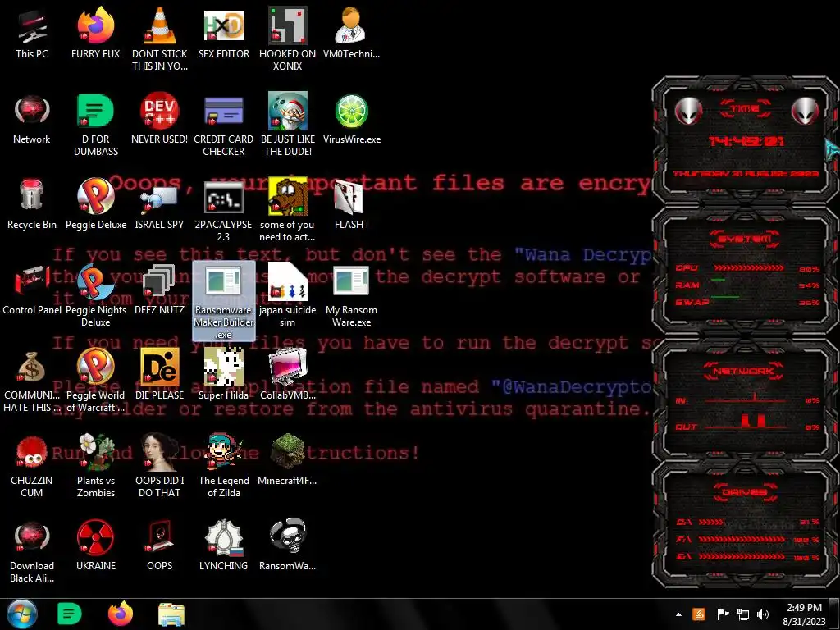
Task: Click the widget's SYSTEM header
Action: pyautogui.click(x=745, y=239)
